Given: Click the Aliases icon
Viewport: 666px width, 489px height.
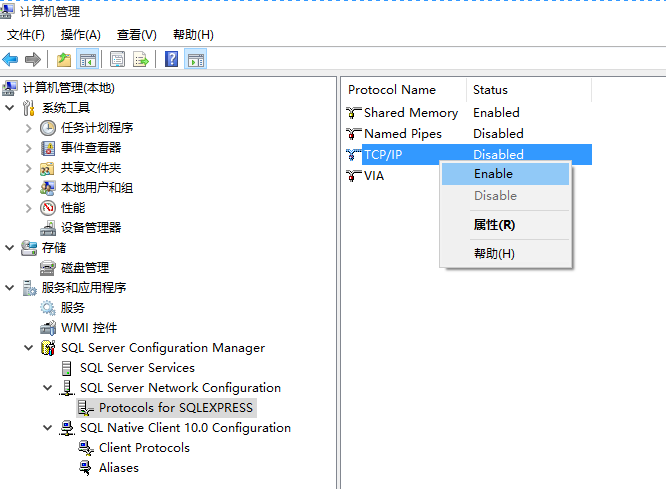Looking at the screenshot, I should (85, 468).
